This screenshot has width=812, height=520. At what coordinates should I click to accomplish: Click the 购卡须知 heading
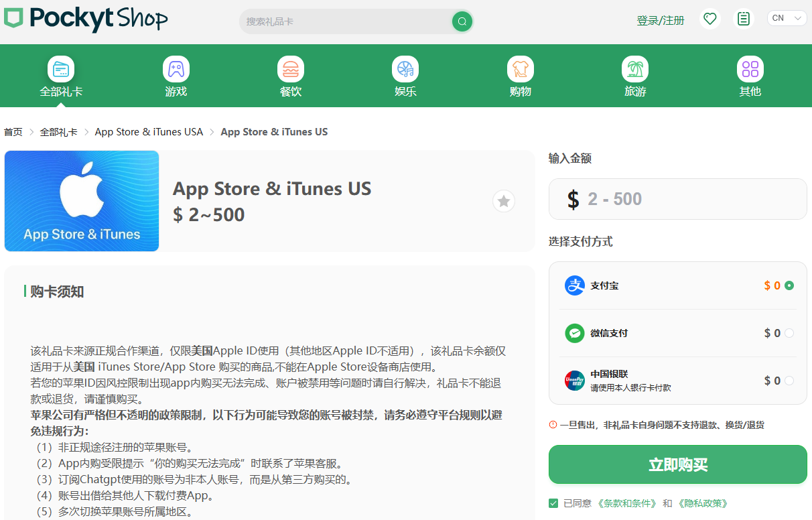(57, 291)
